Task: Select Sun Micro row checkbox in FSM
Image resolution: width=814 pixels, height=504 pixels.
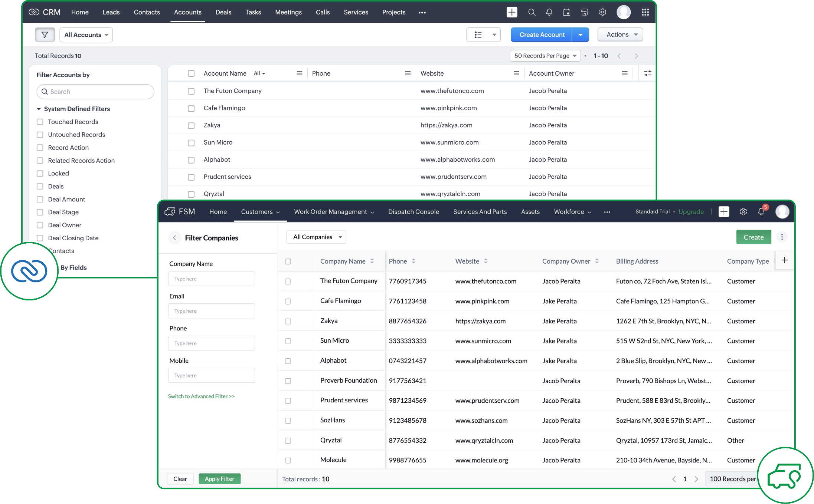Action: tap(288, 341)
